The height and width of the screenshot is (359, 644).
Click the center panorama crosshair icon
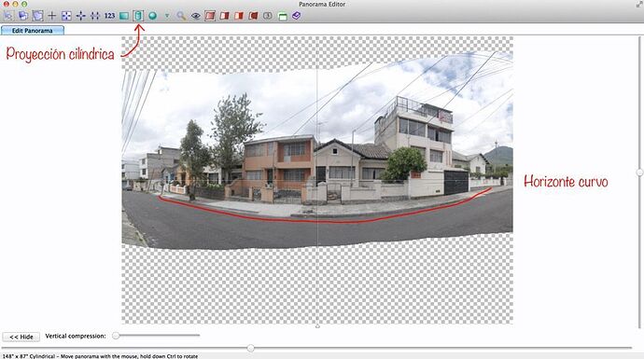point(81,16)
